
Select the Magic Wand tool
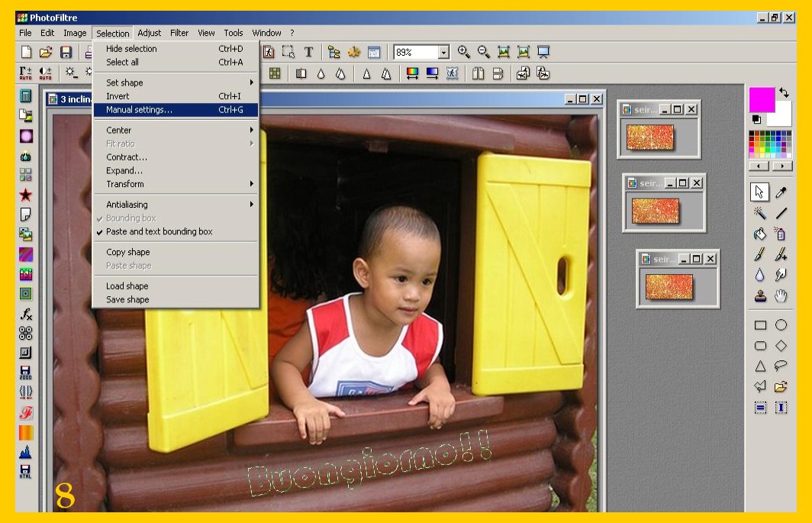click(760, 213)
